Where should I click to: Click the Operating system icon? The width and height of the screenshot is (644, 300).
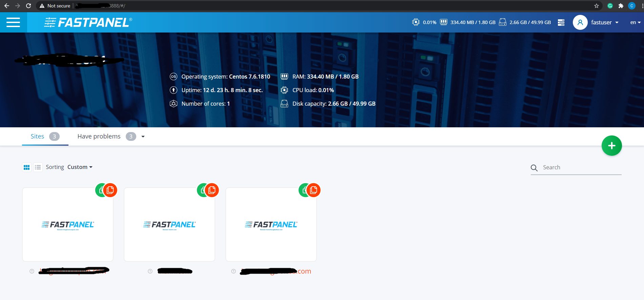[173, 77]
